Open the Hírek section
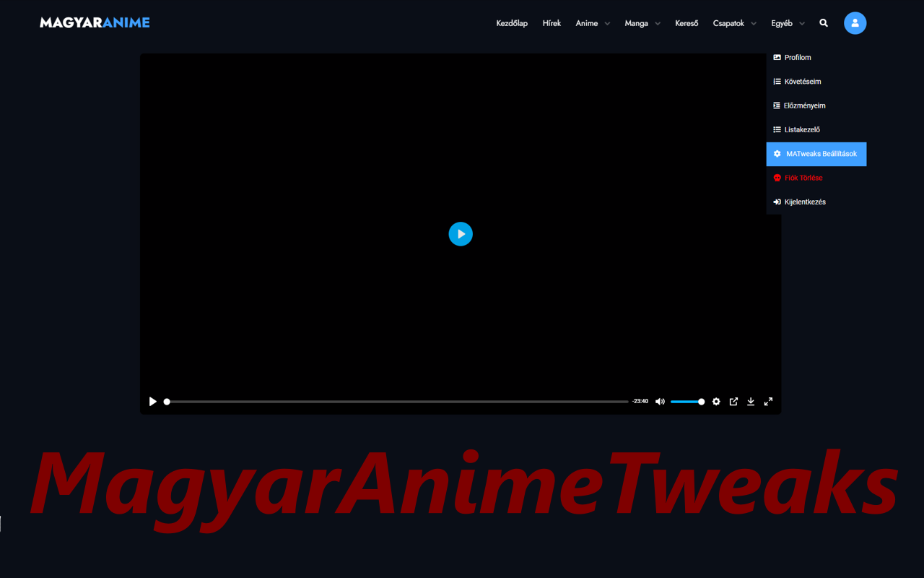This screenshot has height=578, width=924. coord(552,22)
